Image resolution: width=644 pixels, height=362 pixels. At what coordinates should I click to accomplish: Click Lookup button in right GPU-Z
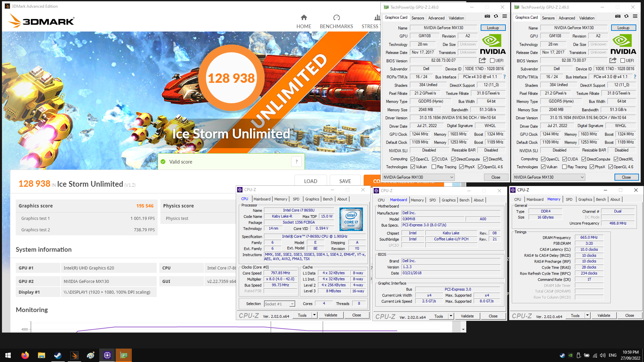(x=624, y=28)
